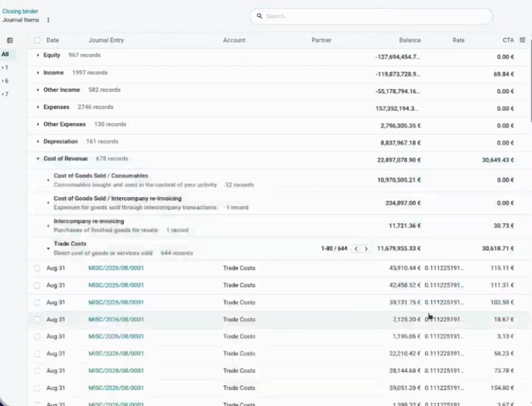Sort by the Balance column header
The image size is (532, 406).
pyautogui.click(x=410, y=40)
